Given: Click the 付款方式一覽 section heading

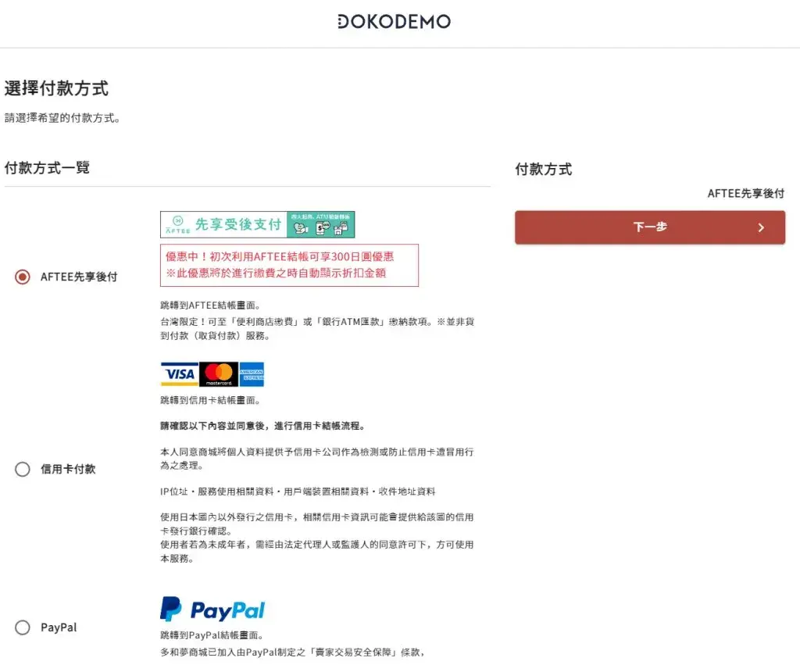Looking at the screenshot, I should click(x=48, y=167).
